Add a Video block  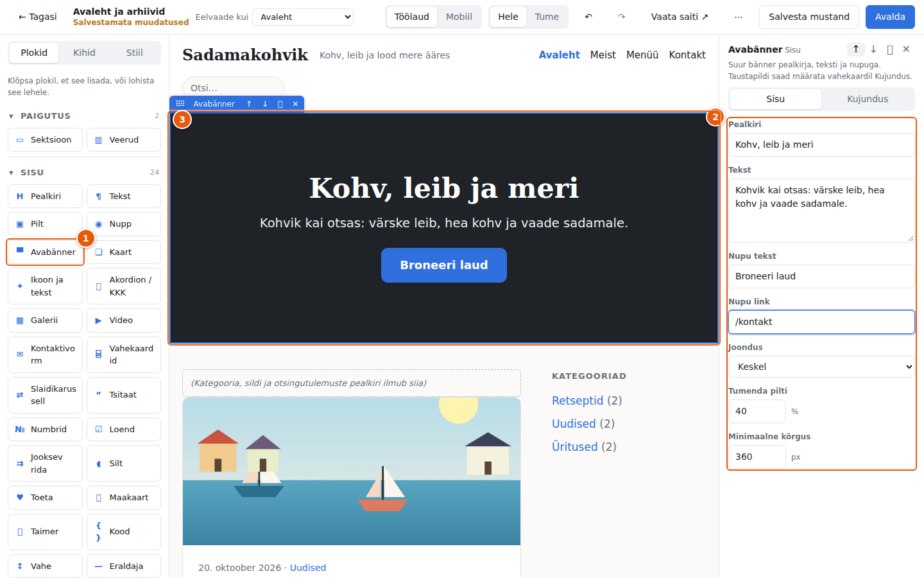[x=124, y=320]
